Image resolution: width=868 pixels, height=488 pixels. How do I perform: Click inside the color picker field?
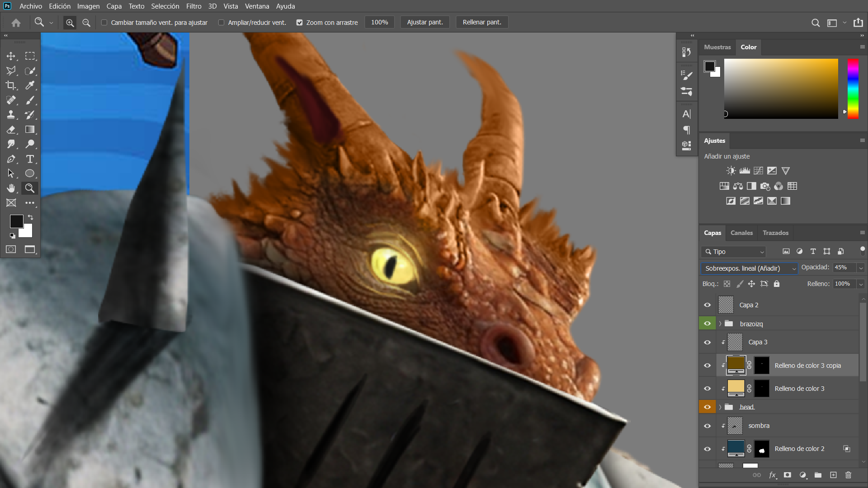(781, 89)
